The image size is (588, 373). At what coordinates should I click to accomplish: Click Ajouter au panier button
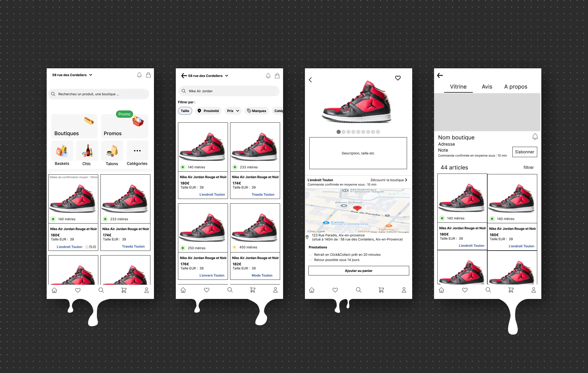click(x=359, y=271)
